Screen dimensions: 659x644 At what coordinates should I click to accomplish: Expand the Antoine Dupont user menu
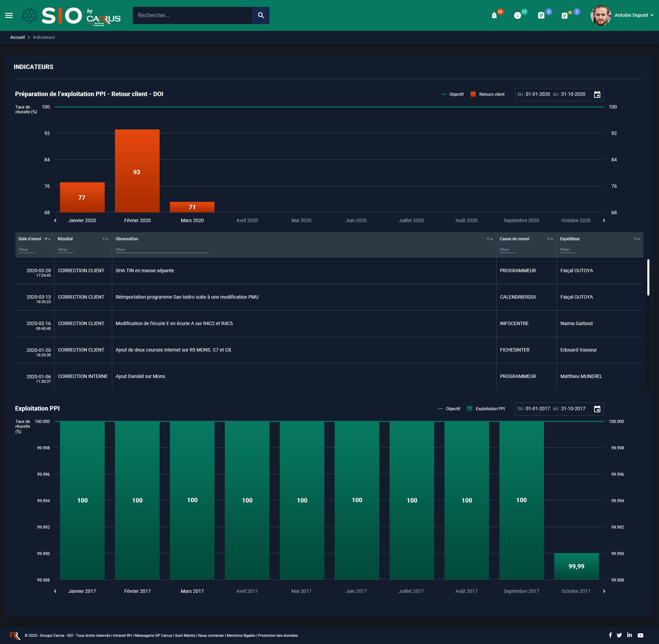(x=634, y=15)
